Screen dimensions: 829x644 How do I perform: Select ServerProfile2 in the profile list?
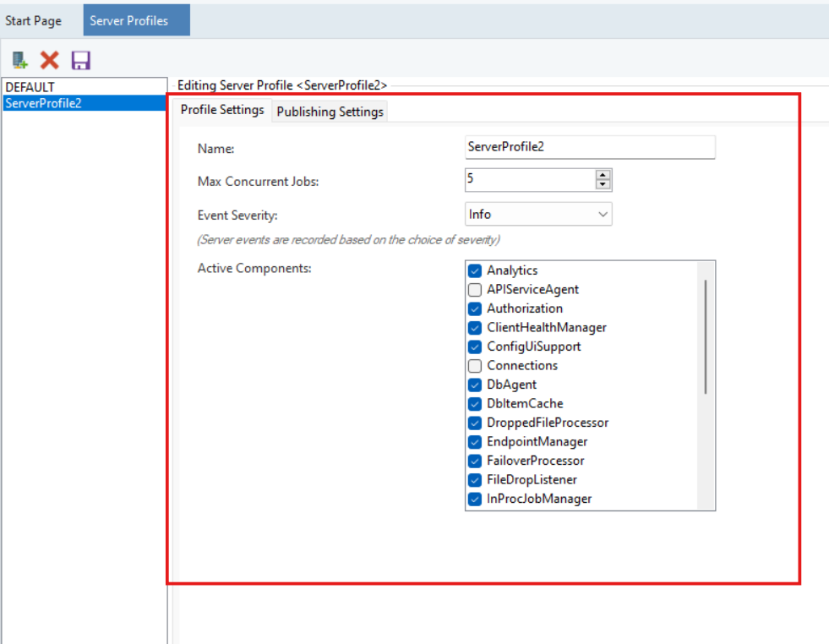(43, 103)
